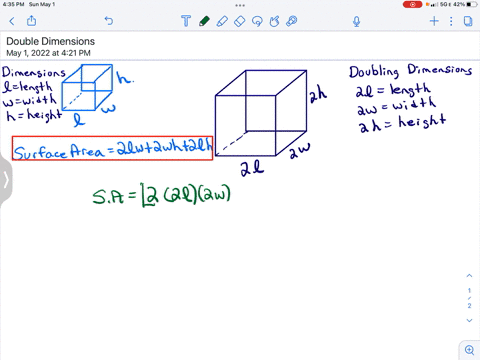Viewport: 480px width, 360px height.
Task: Open the three-dot more options menu
Action: (x=451, y=21)
